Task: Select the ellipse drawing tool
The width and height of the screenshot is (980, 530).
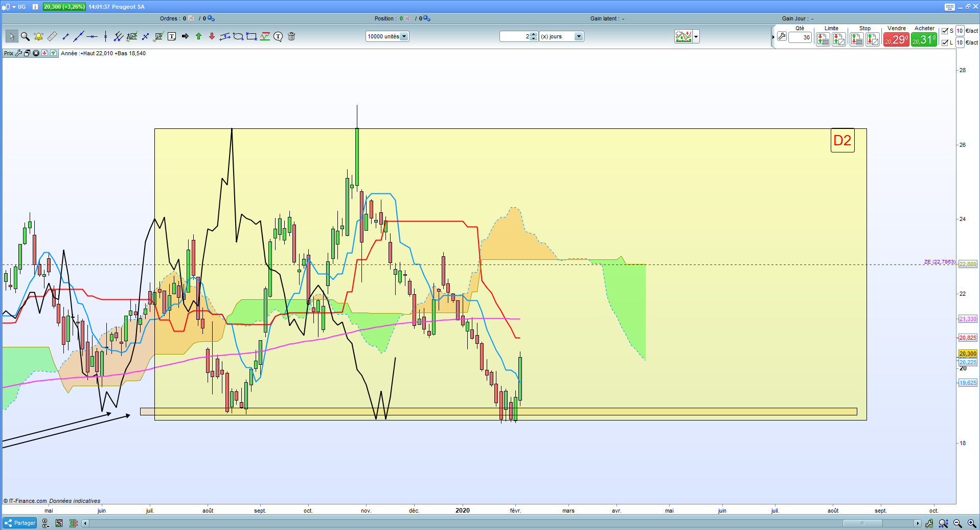Action: click(238, 36)
